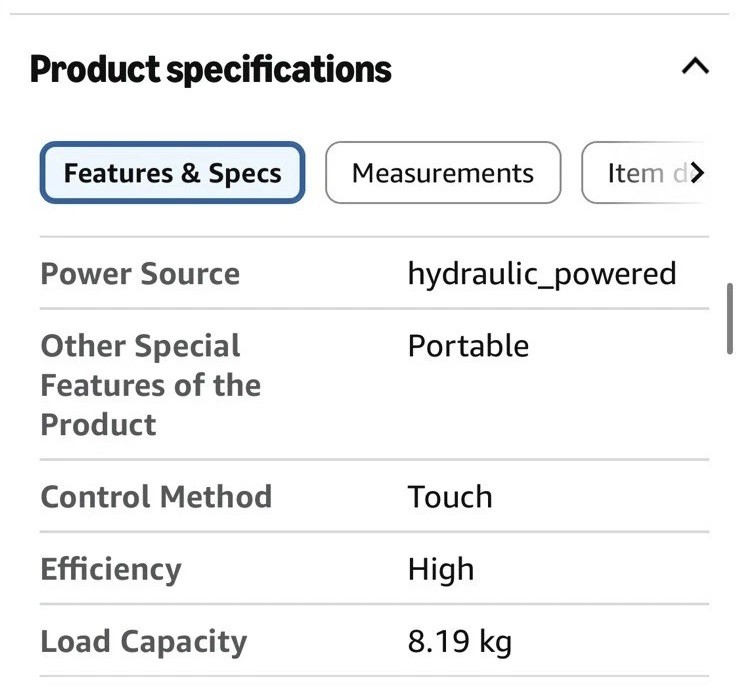Click the word Method in the Control Method label
This screenshot has width=739, height=693.
(x=216, y=496)
